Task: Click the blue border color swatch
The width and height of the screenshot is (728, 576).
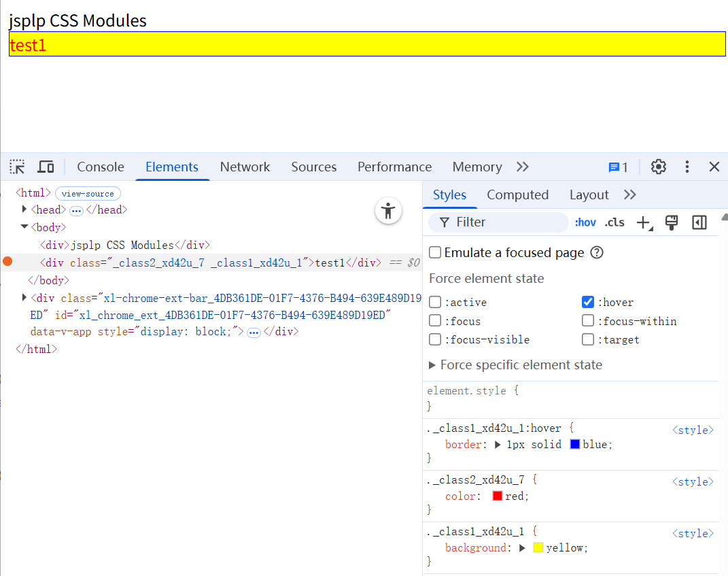Action: 575,445
